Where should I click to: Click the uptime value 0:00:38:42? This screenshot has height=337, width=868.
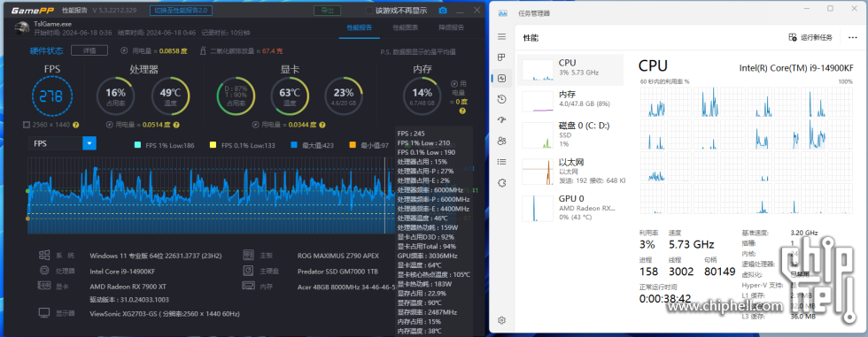[x=665, y=298]
